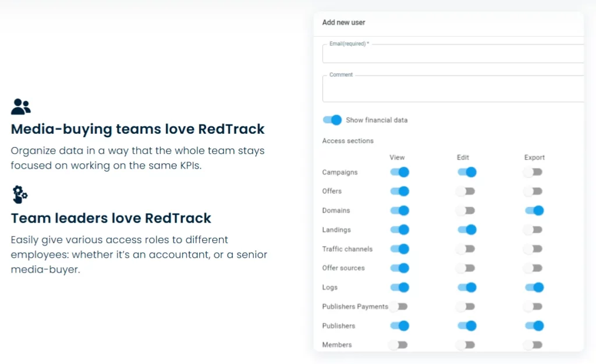This screenshot has height=364, width=596.
Task: Disable the Show financial data toggle
Action: (332, 120)
